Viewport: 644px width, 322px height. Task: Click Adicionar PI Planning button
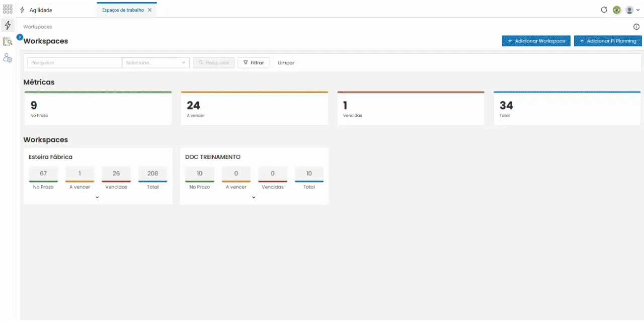click(x=608, y=41)
